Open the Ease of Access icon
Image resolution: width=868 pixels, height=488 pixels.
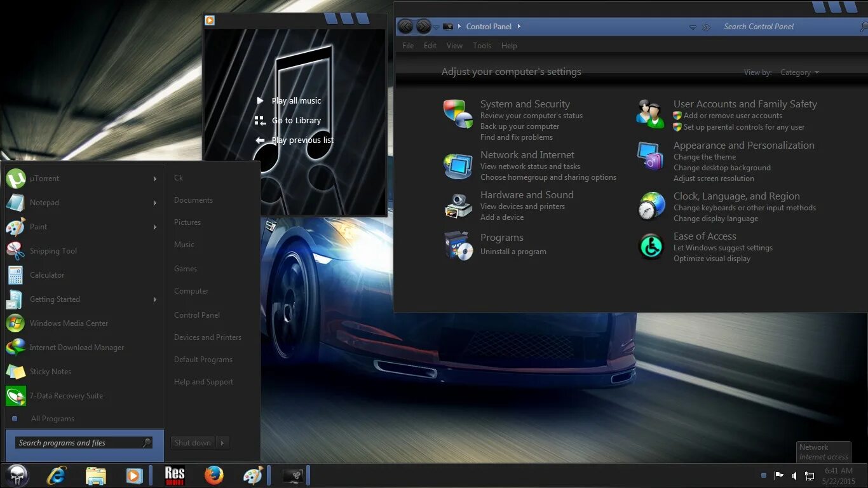(x=651, y=247)
